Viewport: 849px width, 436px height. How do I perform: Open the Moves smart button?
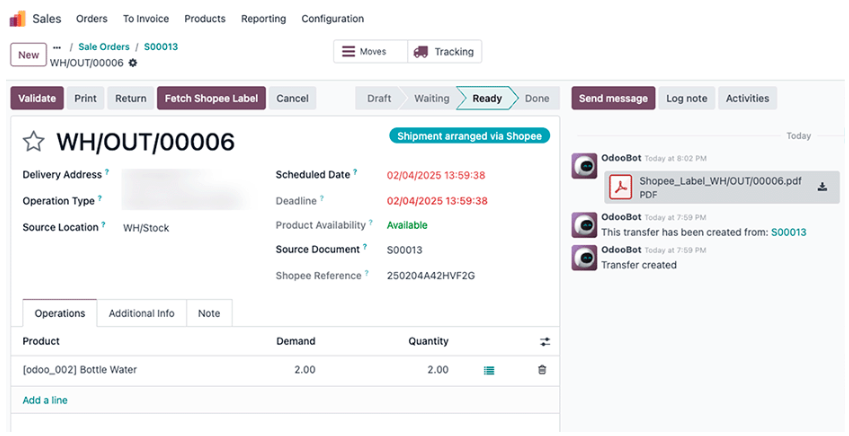(x=370, y=51)
